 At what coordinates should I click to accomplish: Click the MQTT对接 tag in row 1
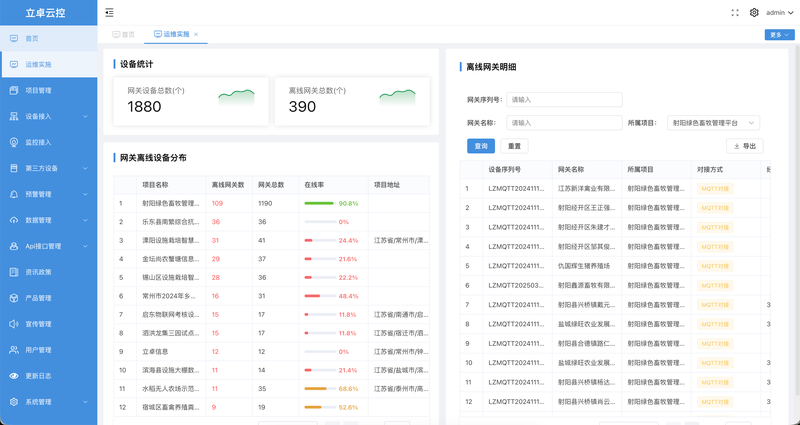click(x=715, y=188)
